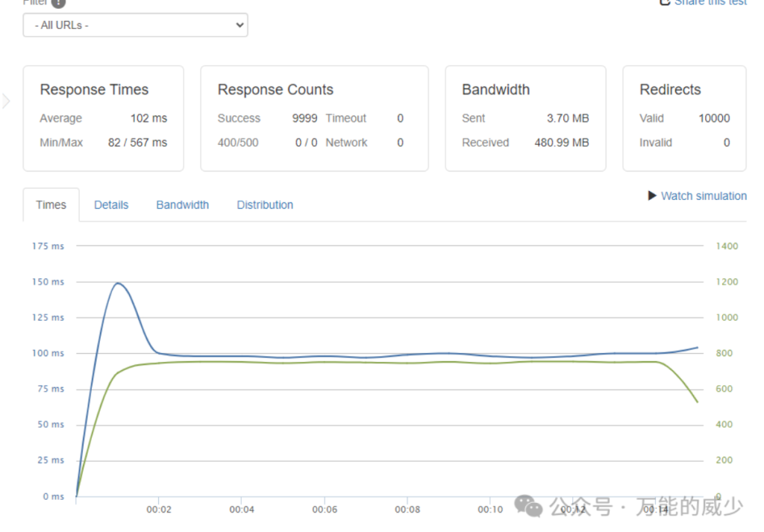Click the Filter help question mark icon

[x=58, y=3]
